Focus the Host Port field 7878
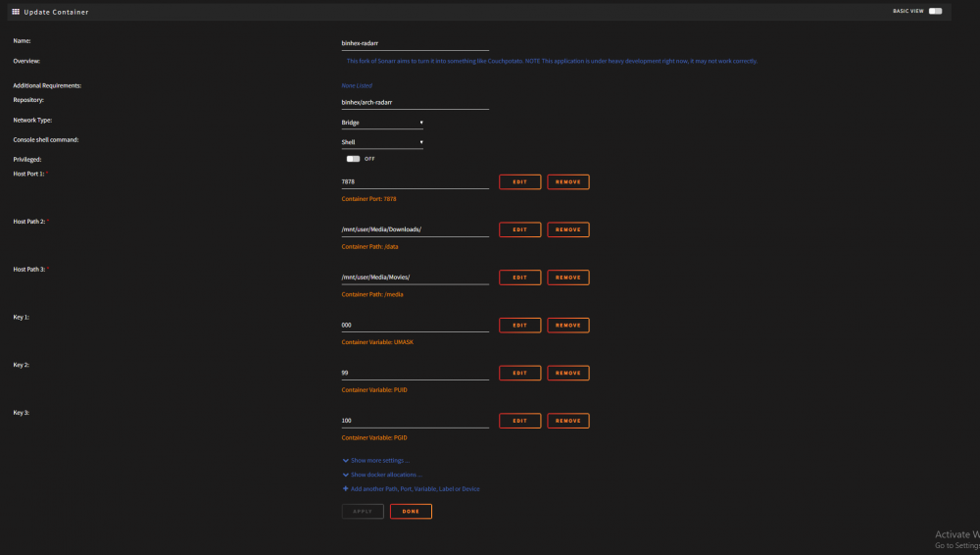The image size is (980, 555). (x=415, y=182)
